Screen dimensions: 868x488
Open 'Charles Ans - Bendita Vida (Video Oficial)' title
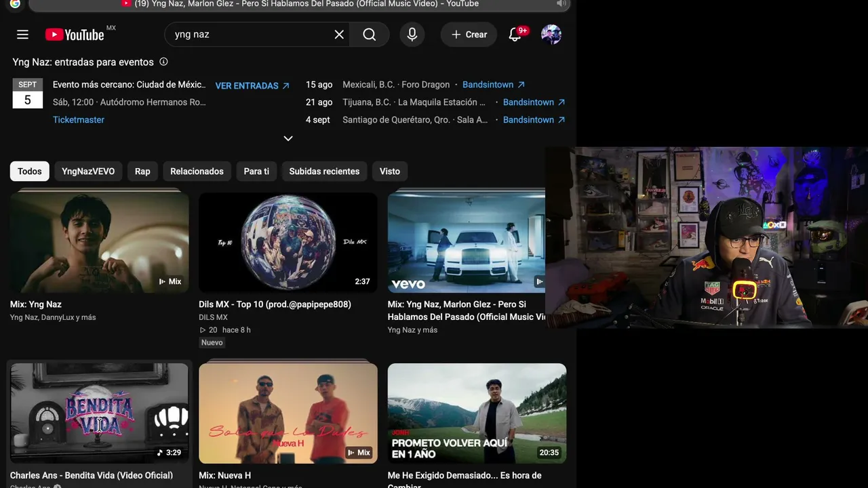tap(92, 475)
